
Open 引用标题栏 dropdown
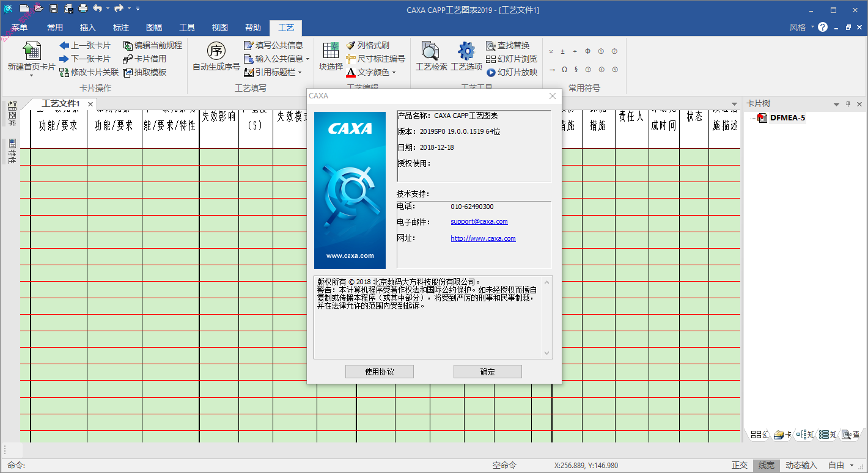[300, 73]
